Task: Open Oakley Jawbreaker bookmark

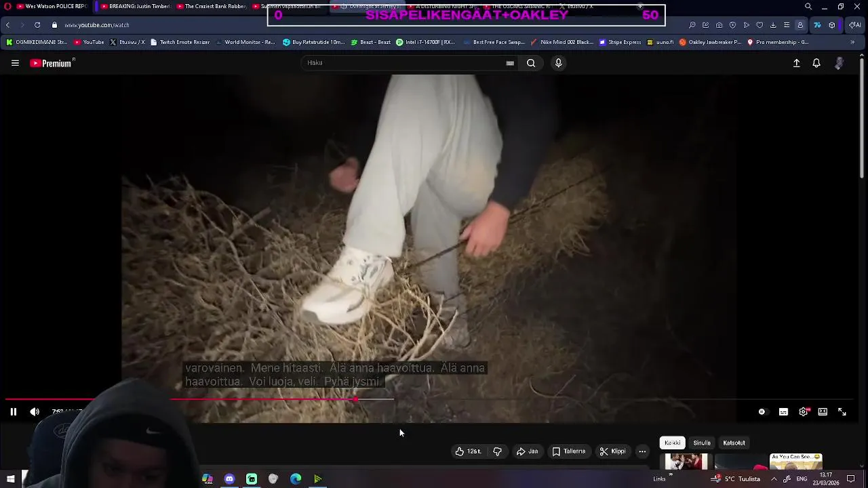Action: [x=710, y=42]
